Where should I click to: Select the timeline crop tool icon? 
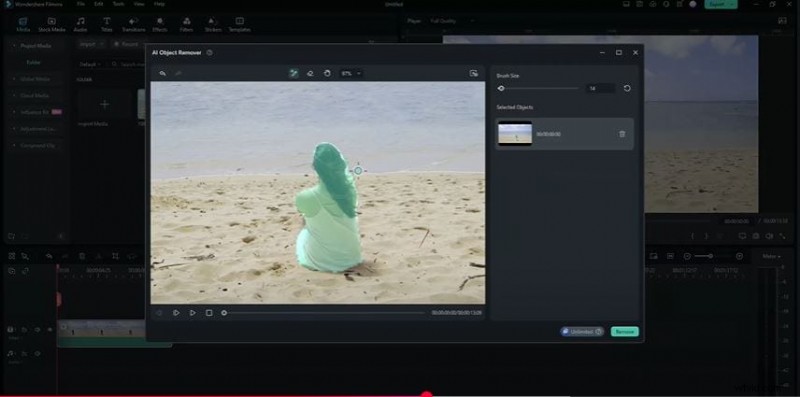115,256
